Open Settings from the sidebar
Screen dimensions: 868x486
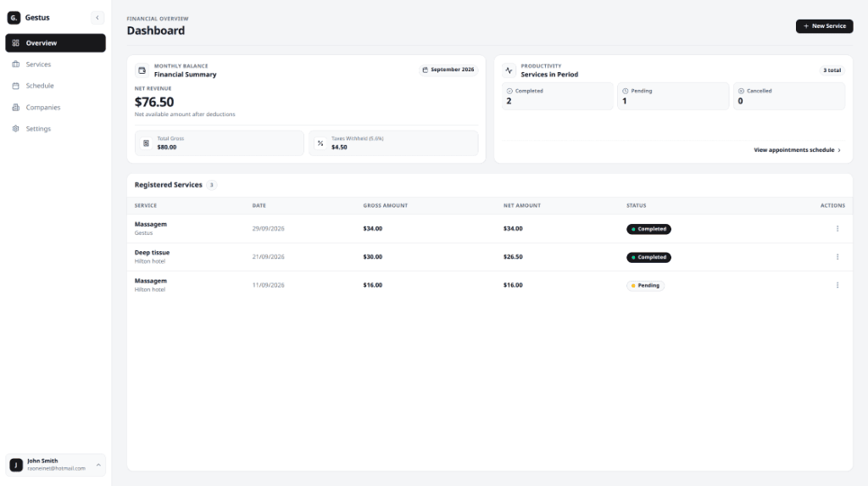[55, 129]
